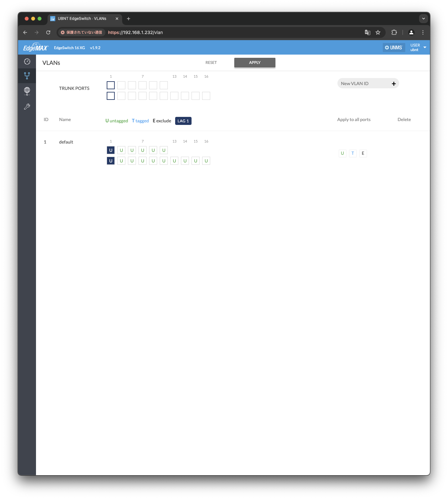448x499 pixels.
Task: Change default VLAN port 3 untagged state
Action: pyautogui.click(x=121, y=150)
